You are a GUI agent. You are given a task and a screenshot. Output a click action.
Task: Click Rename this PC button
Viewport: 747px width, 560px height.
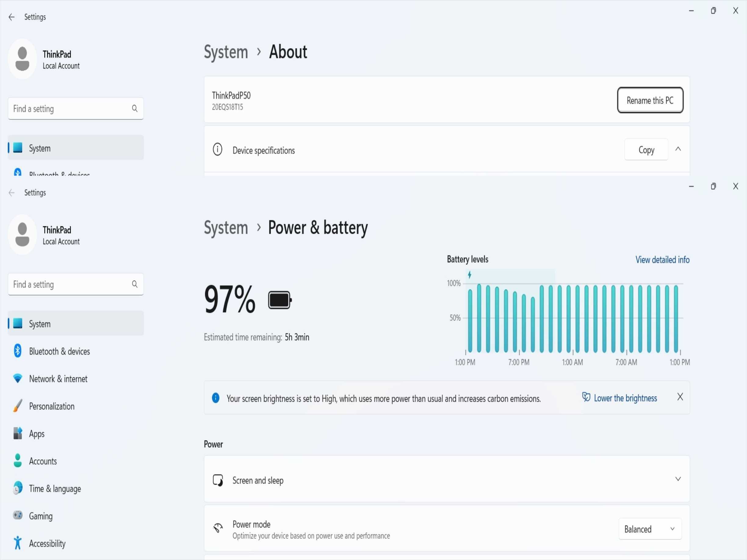click(650, 100)
